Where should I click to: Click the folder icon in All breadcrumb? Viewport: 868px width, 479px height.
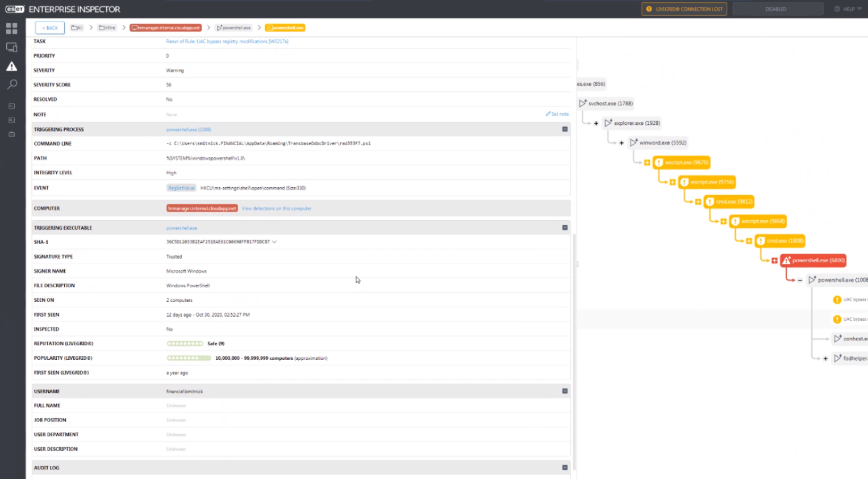pos(74,27)
